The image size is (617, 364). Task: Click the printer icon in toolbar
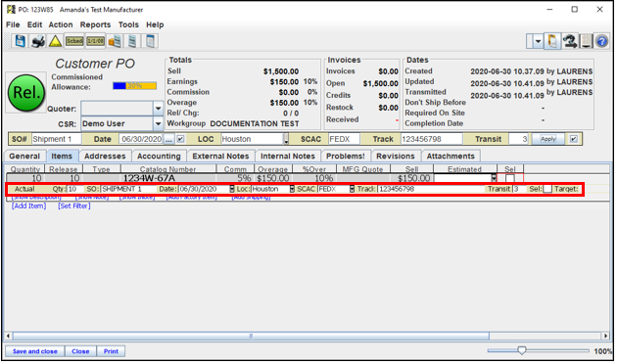(x=38, y=41)
